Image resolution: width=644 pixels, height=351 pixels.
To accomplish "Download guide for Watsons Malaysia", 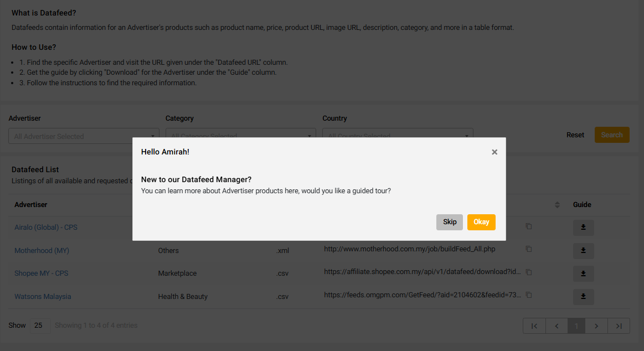I will tap(583, 297).
